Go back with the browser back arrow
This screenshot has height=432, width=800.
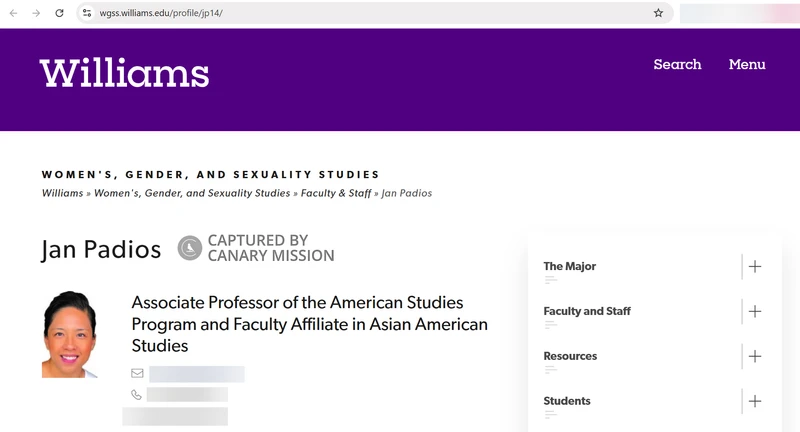[x=13, y=13]
